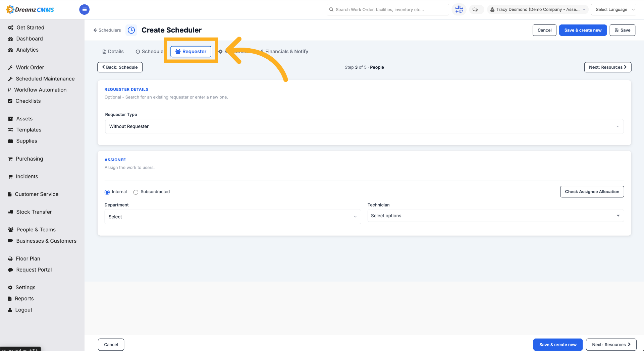The height and width of the screenshot is (351, 644).
Task: Click the Save button
Action: tap(622, 30)
